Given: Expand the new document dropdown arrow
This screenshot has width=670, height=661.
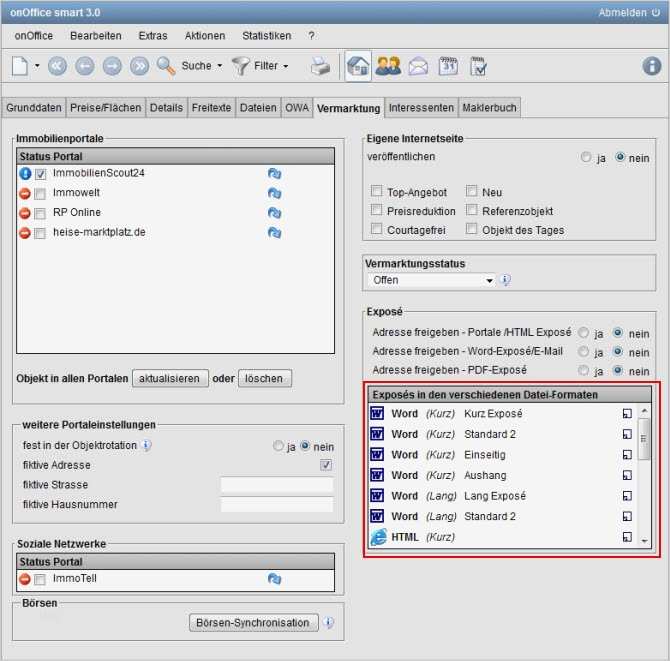Looking at the screenshot, I should tap(37, 66).
